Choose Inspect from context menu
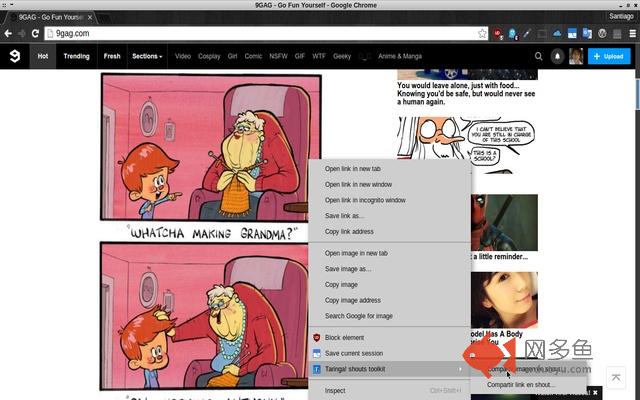 390,391
